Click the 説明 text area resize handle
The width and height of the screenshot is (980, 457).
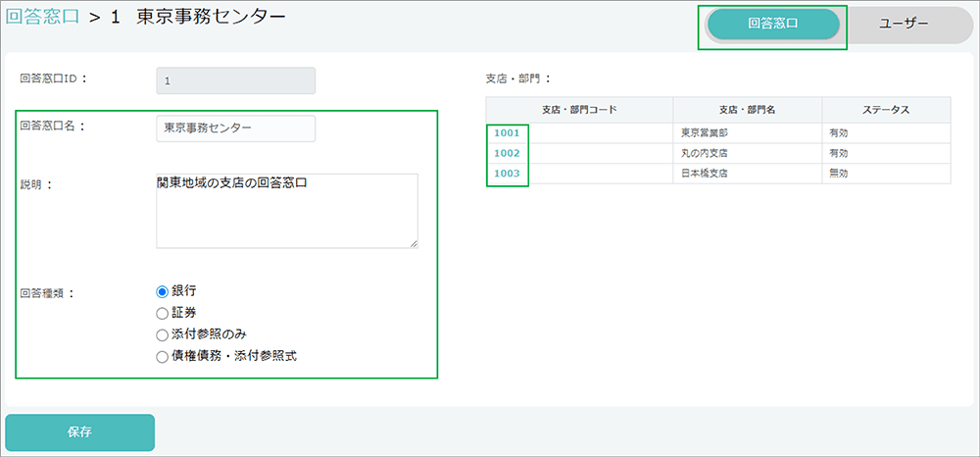[x=413, y=242]
